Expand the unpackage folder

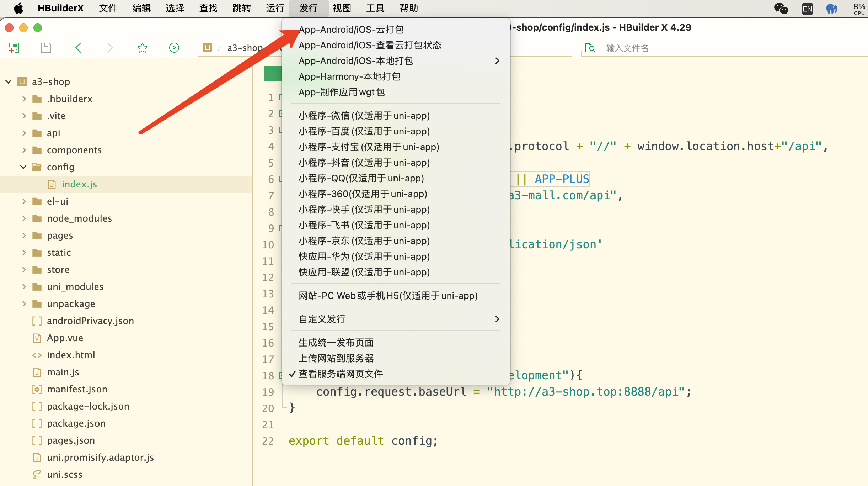click(x=24, y=303)
